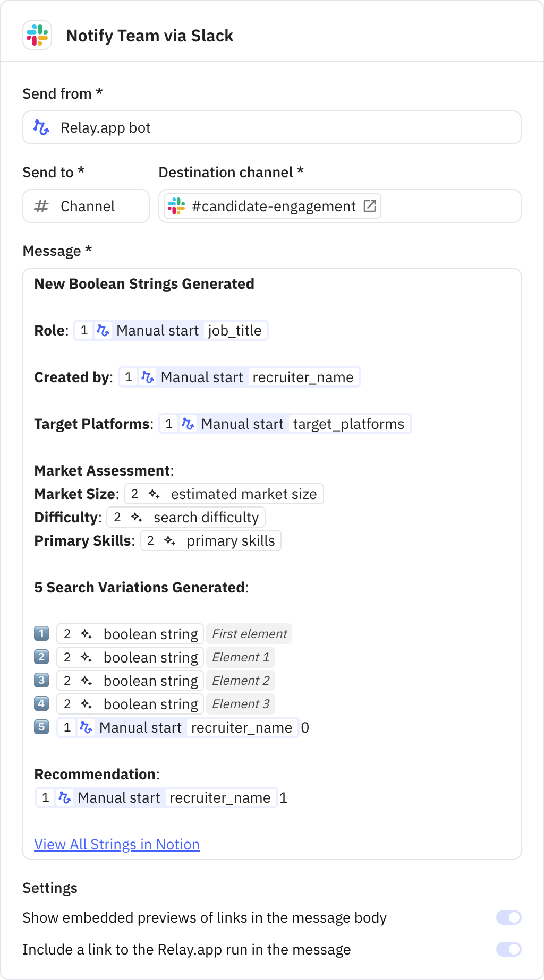Click the View All Strings in Notion link
The image size is (544, 980).
[x=117, y=844]
